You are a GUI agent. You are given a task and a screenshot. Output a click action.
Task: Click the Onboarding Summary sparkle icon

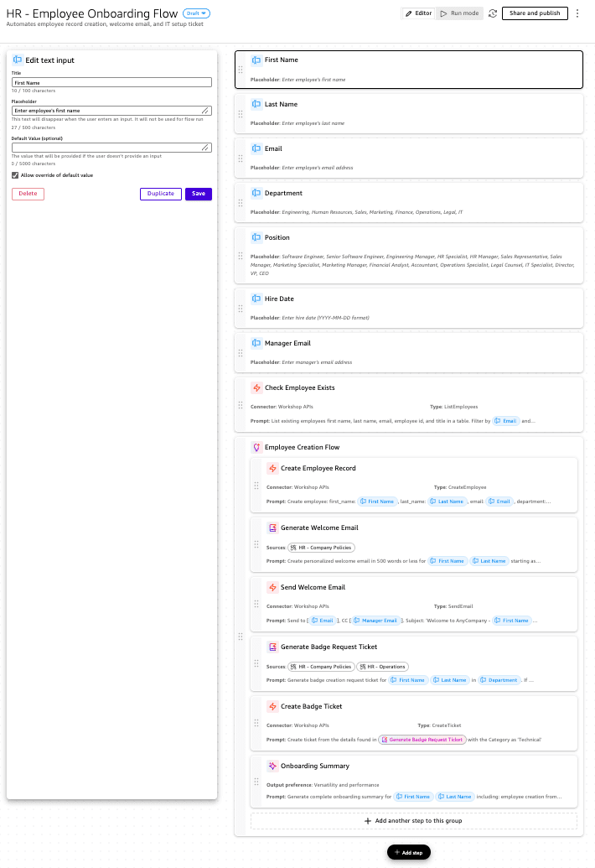(x=272, y=766)
